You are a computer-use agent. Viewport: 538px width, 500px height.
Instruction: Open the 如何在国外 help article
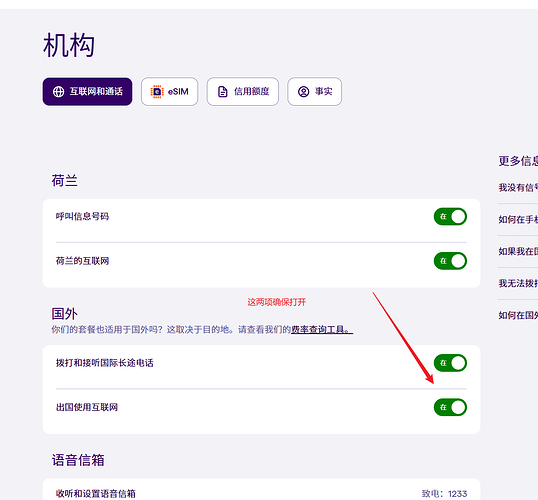tap(518, 315)
